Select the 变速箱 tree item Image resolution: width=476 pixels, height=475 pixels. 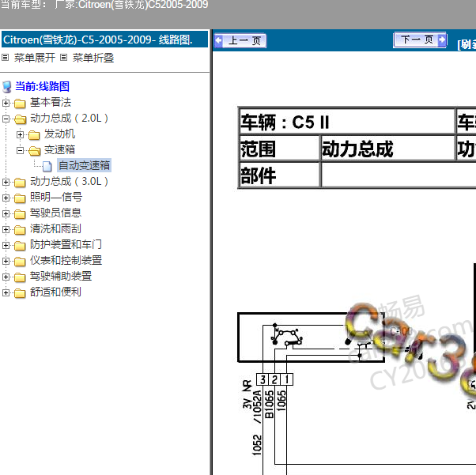point(59,149)
